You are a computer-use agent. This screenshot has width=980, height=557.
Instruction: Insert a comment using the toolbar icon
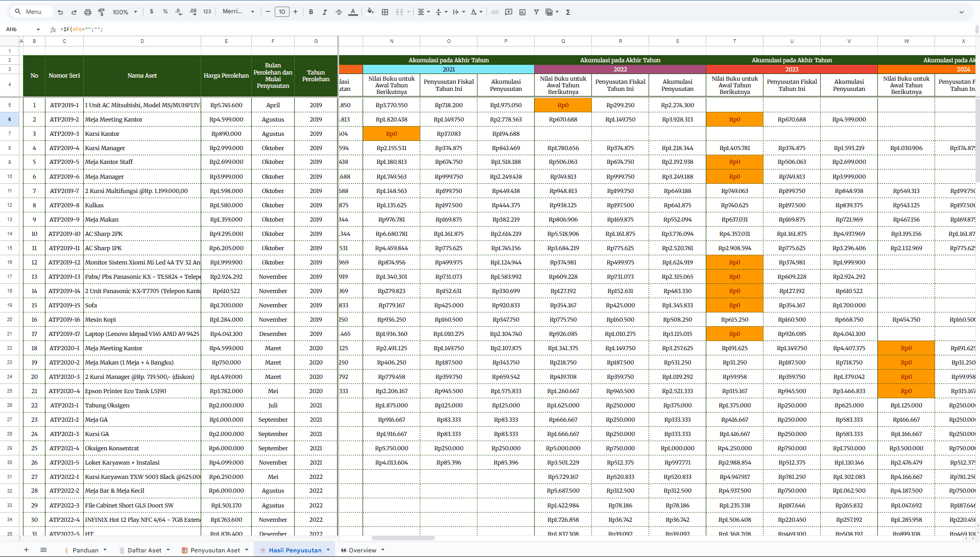pos(509,12)
